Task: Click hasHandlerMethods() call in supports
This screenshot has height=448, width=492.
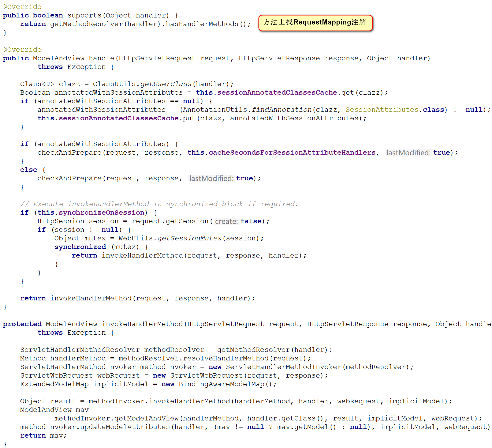Action: [206, 24]
